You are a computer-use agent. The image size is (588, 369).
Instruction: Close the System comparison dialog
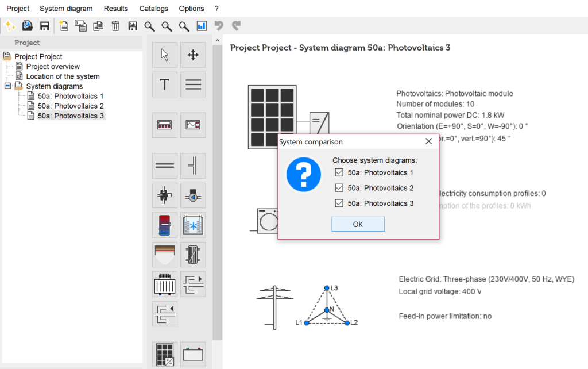[428, 141]
